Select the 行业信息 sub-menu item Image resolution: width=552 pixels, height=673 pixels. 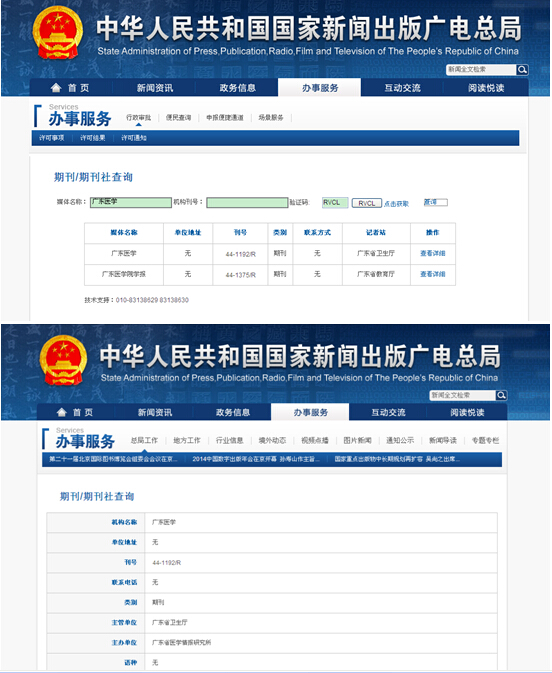229,440
